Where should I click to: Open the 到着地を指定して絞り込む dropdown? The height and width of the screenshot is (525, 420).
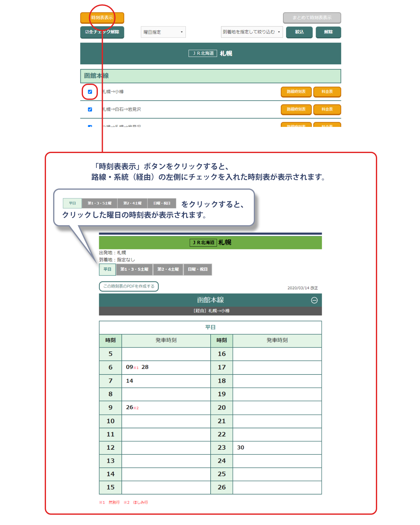click(252, 32)
